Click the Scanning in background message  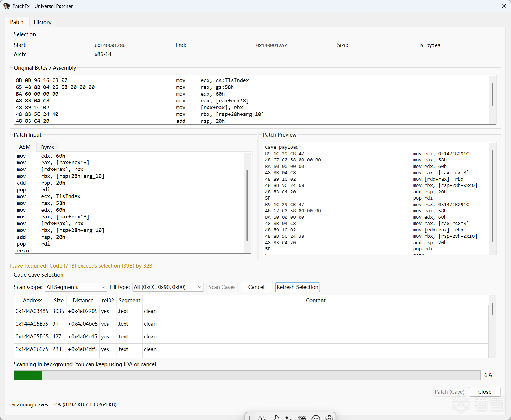(86, 364)
